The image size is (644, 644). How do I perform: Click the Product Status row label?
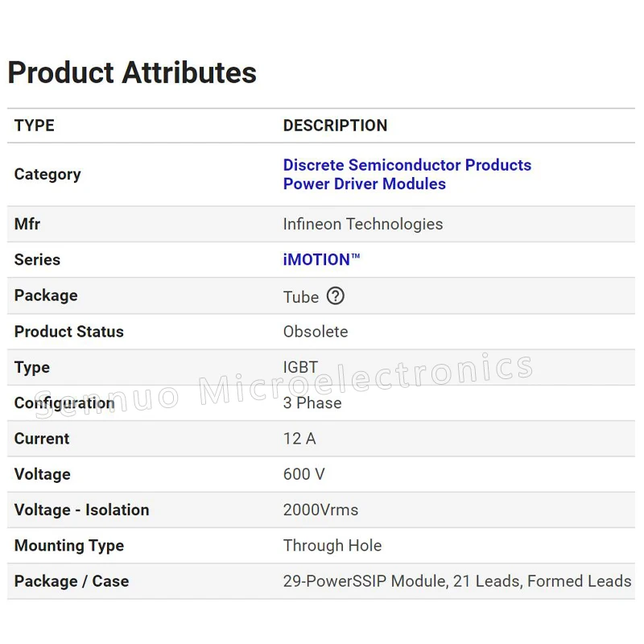(69, 332)
